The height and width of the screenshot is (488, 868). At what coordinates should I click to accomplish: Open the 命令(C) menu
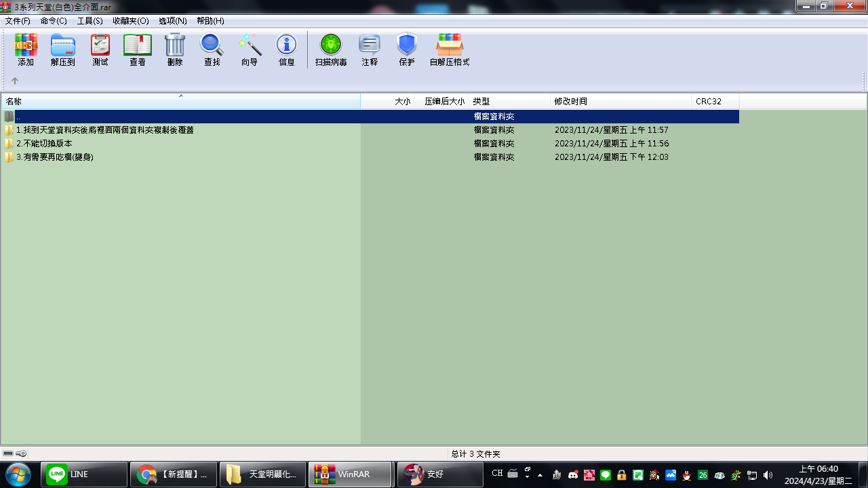click(x=54, y=21)
